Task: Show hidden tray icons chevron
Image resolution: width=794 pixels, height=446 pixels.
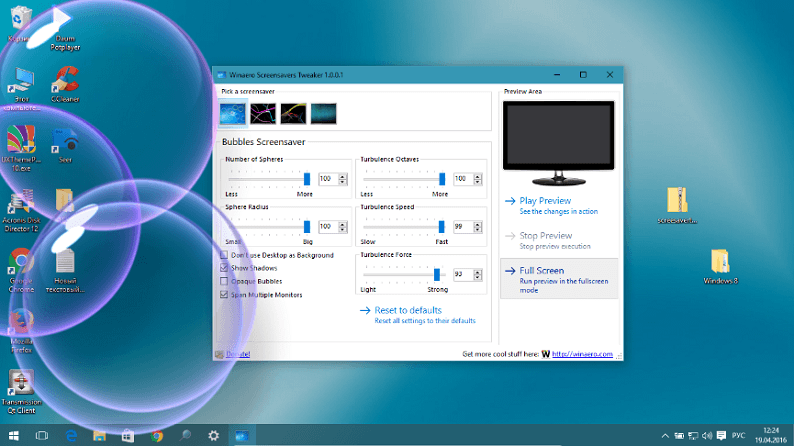Action: (x=665, y=436)
